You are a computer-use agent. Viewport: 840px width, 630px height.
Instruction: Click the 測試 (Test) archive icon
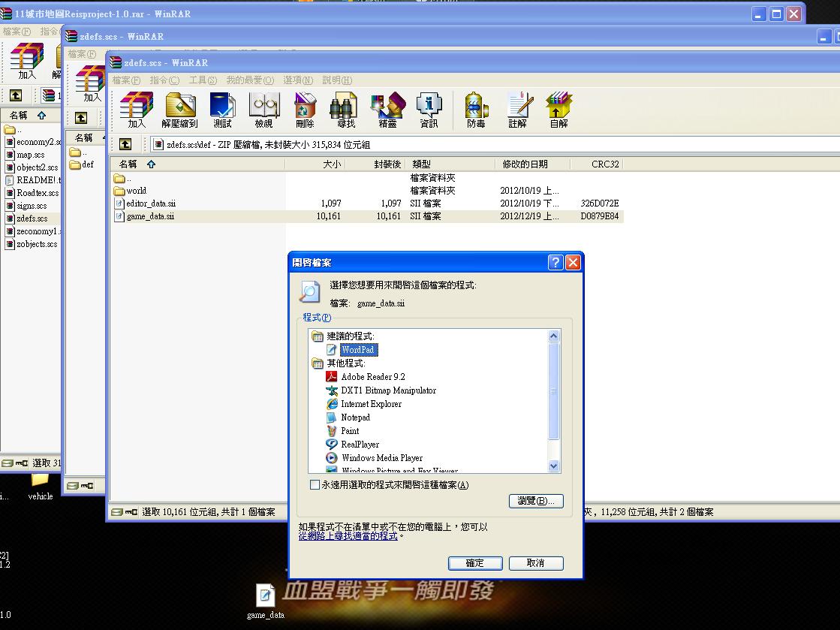click(223, 110)
